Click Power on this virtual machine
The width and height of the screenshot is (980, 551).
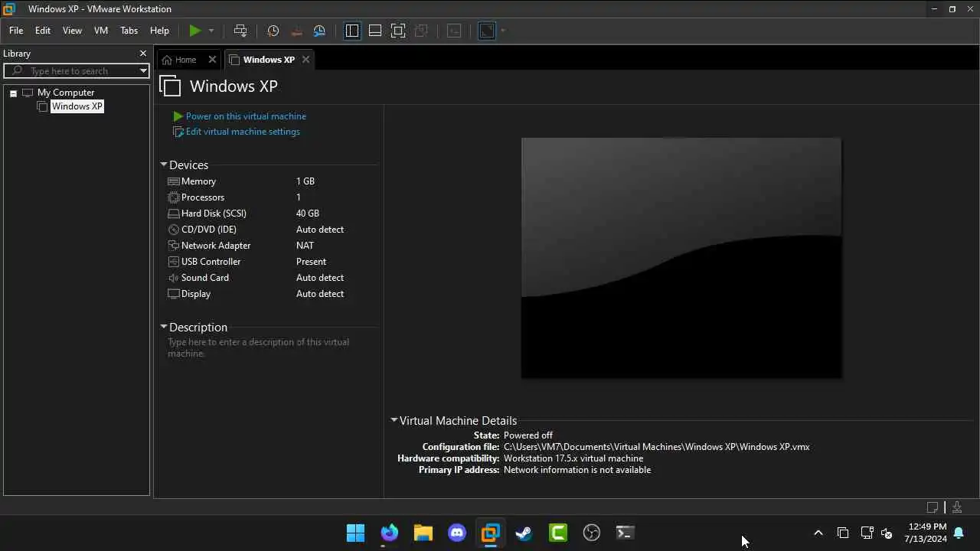(x=246, y=116)
